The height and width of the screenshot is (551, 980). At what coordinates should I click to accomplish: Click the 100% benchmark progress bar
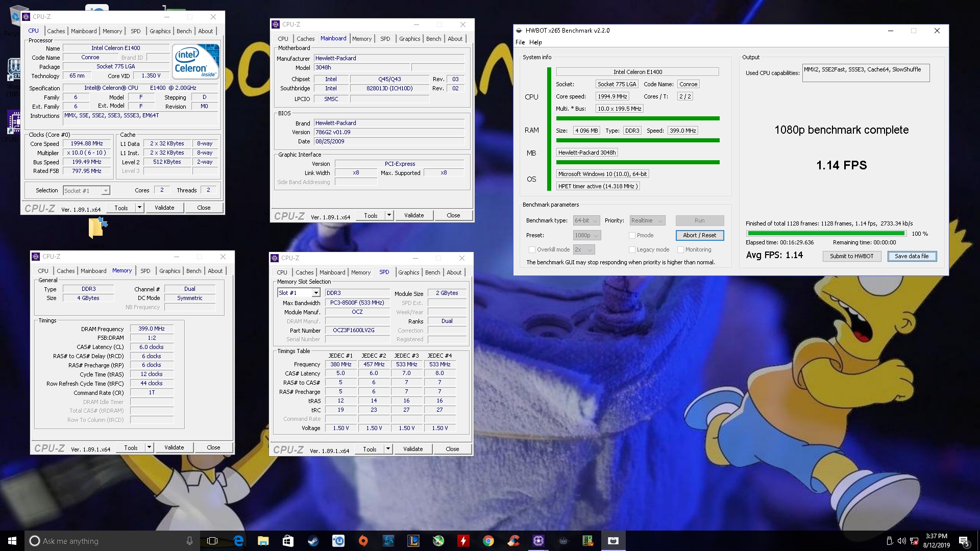(x=826, y=234)
